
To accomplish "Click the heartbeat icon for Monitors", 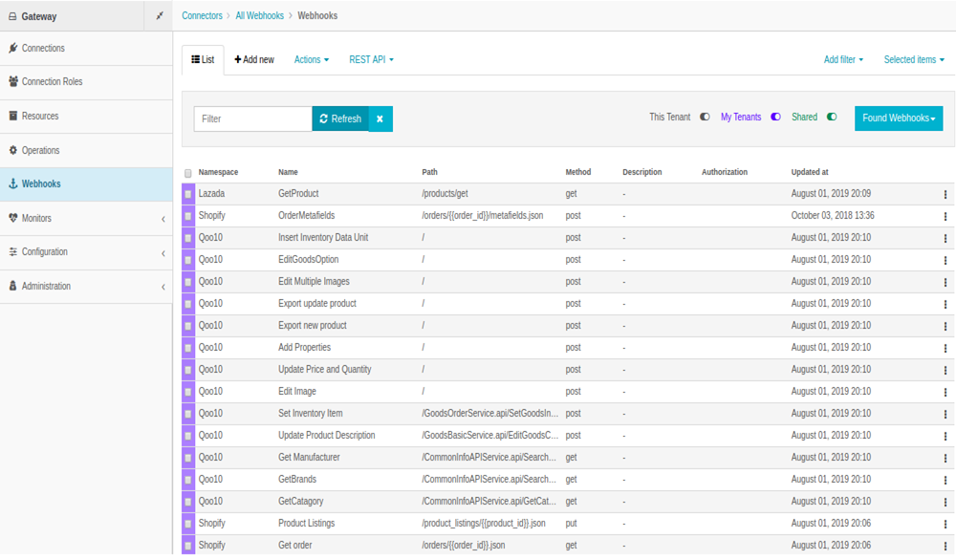I will tap(12, 218).
